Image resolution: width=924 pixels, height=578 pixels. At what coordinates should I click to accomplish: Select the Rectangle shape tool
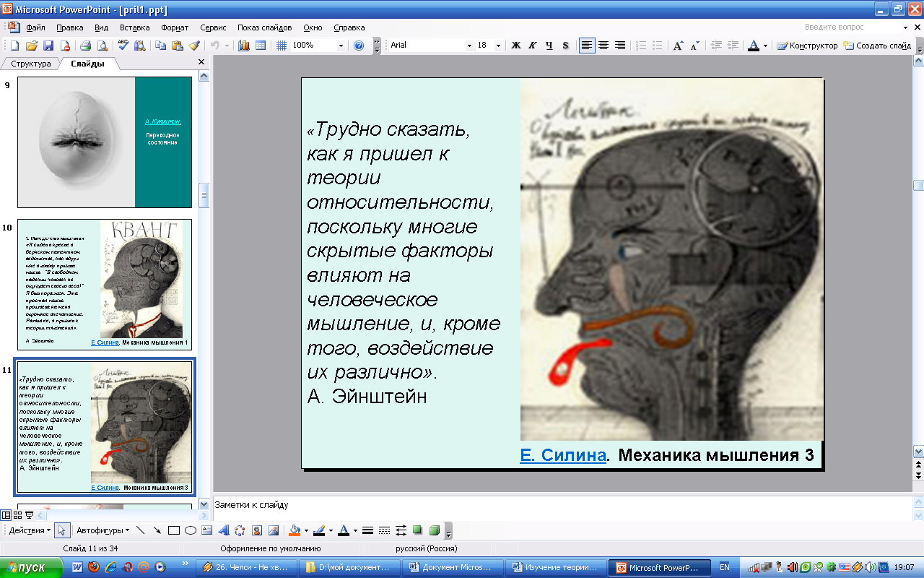click(x=174, y=530)
